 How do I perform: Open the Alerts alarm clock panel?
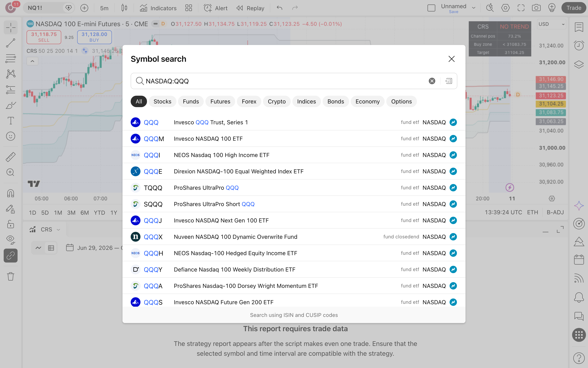(579, 46)
